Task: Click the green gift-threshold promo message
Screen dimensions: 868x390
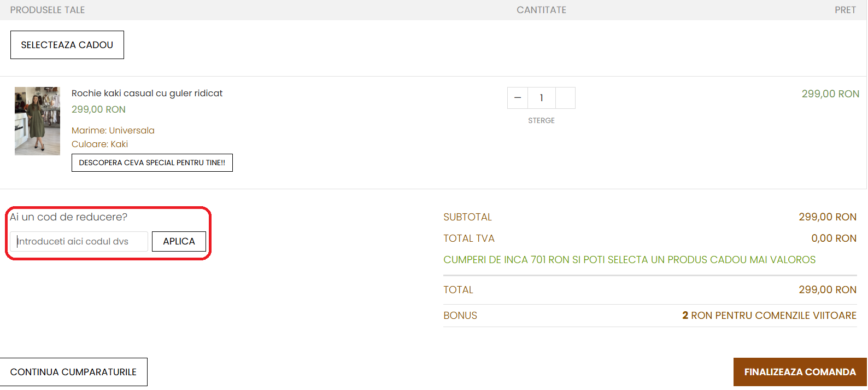Action: 629,260
